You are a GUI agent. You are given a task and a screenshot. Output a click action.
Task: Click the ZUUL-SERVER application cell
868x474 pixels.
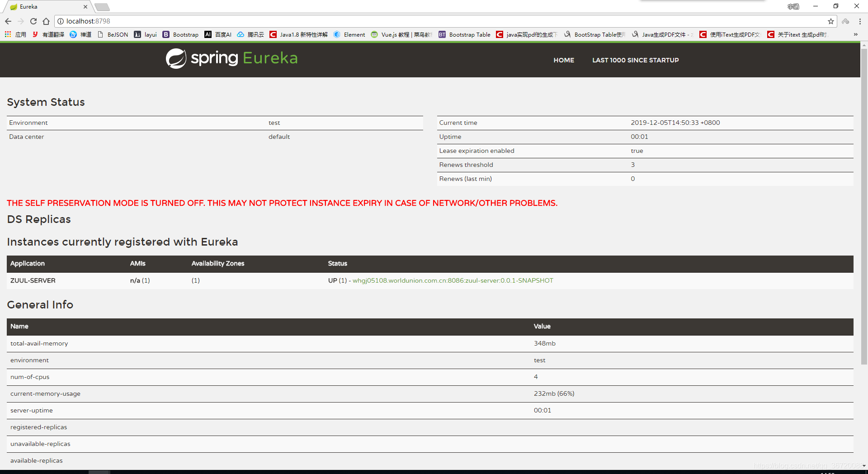(33, 280)
